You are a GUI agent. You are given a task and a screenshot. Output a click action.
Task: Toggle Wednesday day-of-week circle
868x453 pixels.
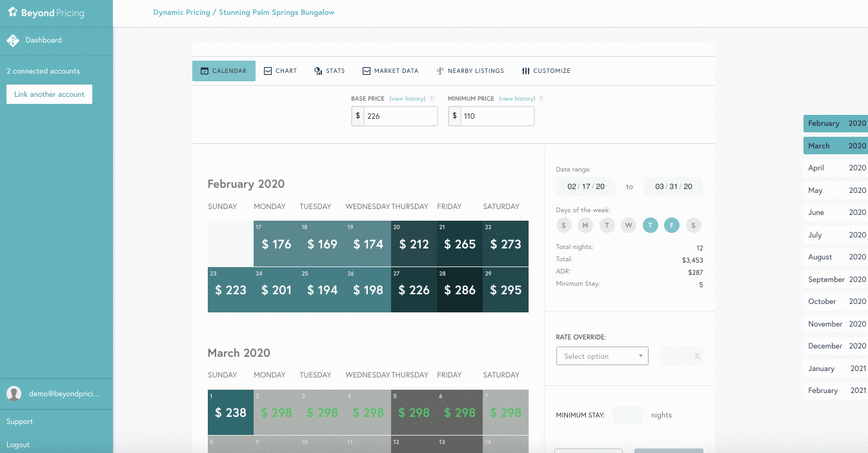(629, 225)
